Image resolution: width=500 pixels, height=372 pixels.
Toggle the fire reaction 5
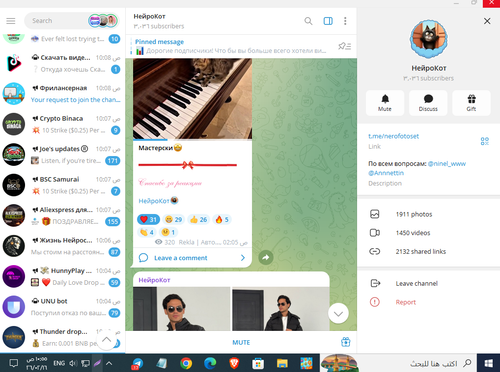222,219
